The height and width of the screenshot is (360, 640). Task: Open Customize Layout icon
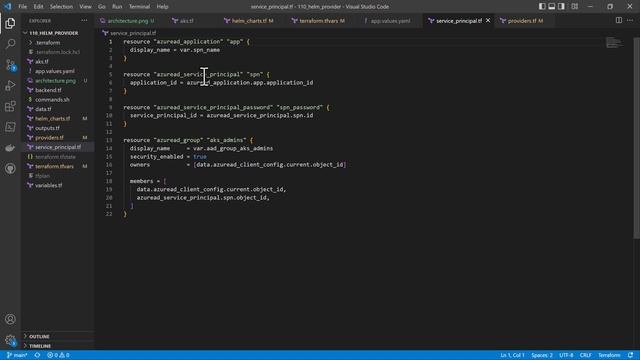click(574, 7)
